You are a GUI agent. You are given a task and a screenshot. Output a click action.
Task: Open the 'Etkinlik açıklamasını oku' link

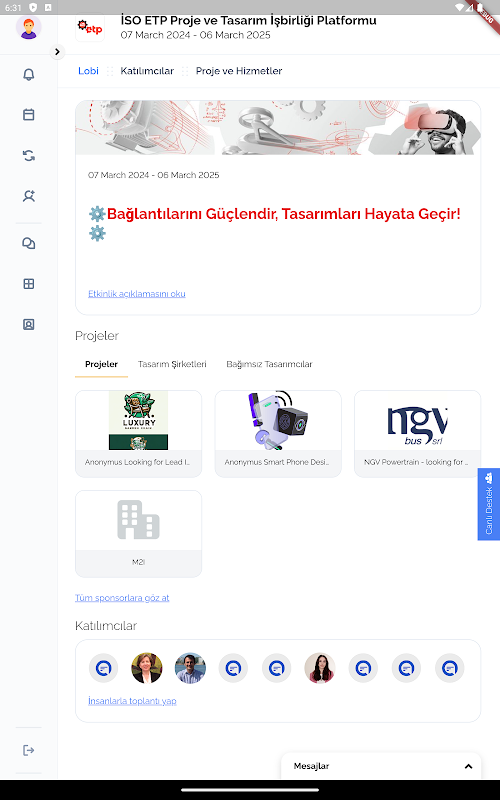click(137, 294)
